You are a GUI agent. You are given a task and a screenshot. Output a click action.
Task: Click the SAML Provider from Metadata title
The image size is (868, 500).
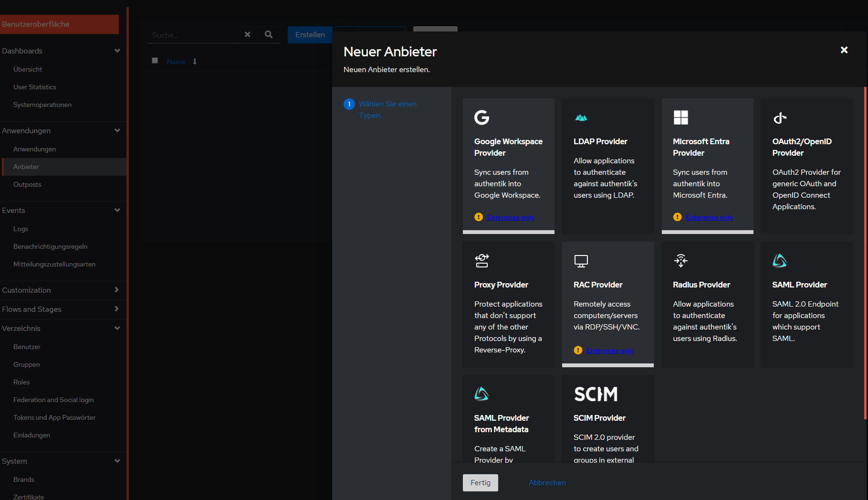coord(502,424)
